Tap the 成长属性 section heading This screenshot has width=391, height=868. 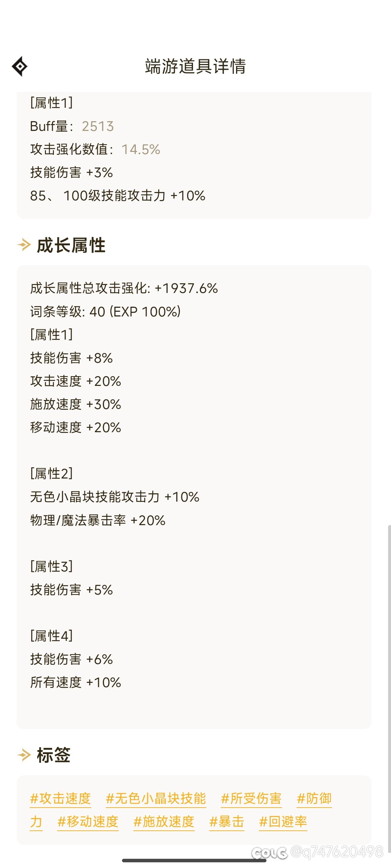(71, 245)
